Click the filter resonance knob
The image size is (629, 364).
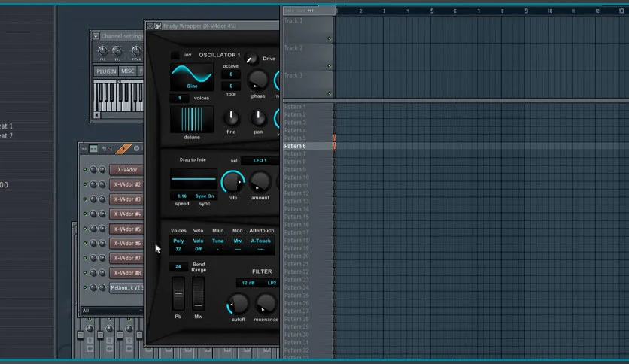point(266,304)
